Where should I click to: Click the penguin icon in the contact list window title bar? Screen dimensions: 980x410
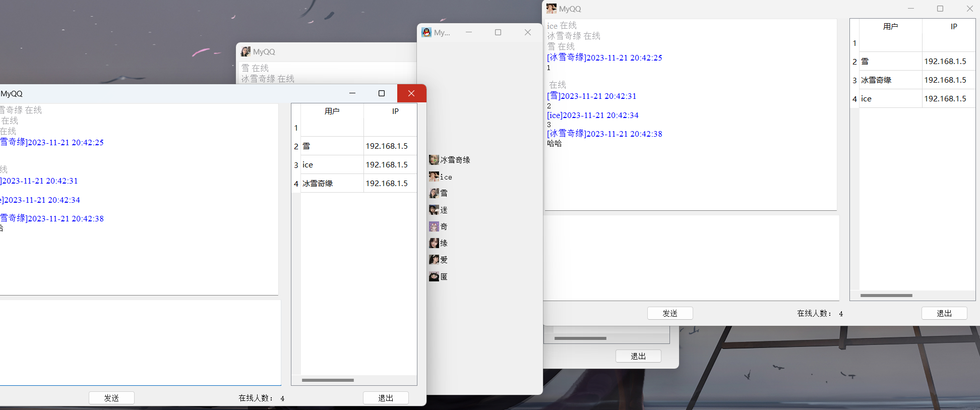pyautogui.click(x=426, y=32)
